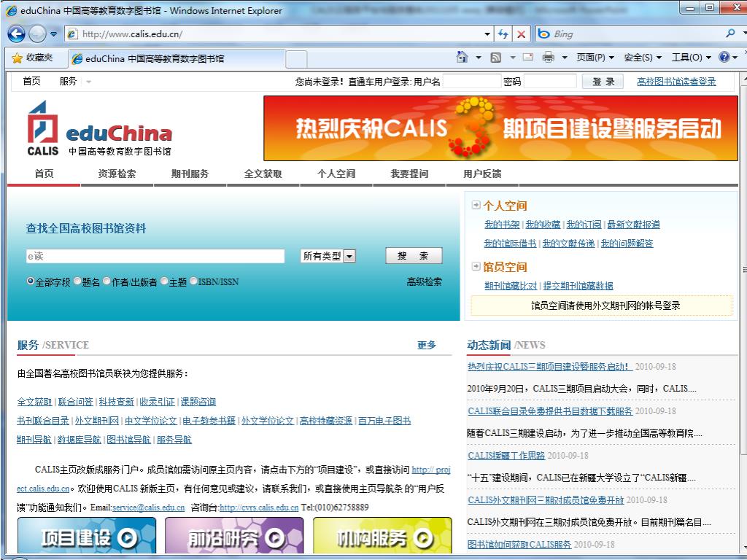Click the arrow icon beside 馆员空间 heading
Viewport: 747px width, 560px height.
476,266
